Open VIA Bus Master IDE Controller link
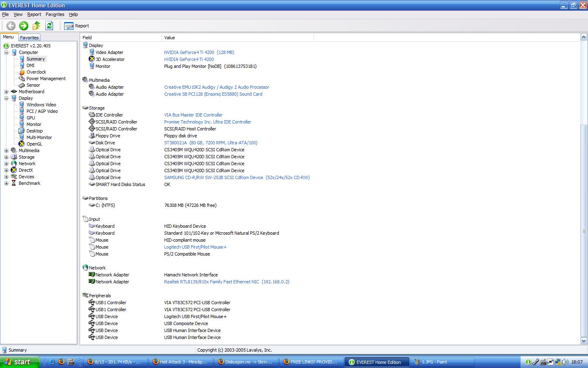Viewport: 588px width, 368px height. coord(193,115)
